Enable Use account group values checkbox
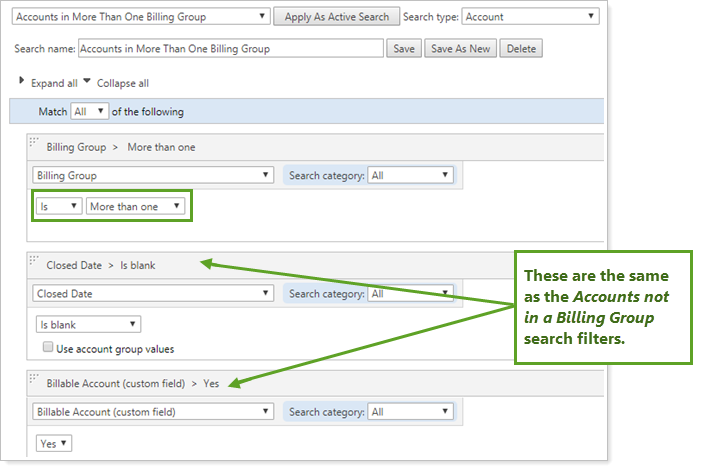This screenshot has height=470, width=702. click(x=47, y=347)
